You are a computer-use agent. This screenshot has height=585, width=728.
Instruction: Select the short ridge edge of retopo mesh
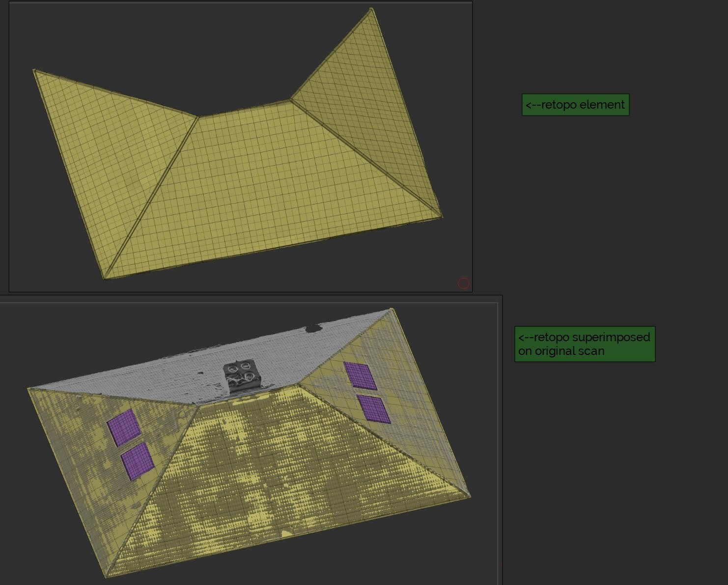244,109
